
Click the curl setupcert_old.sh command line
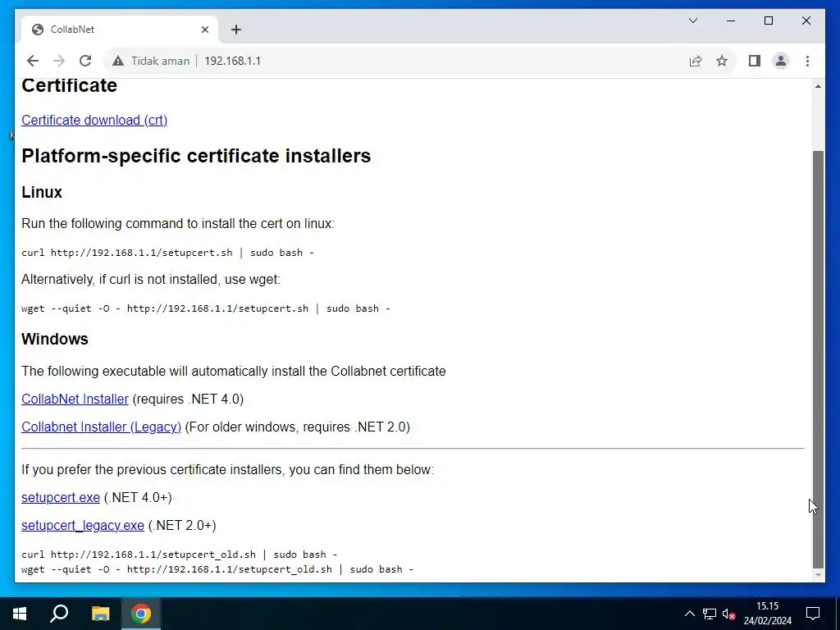(180, 555)
